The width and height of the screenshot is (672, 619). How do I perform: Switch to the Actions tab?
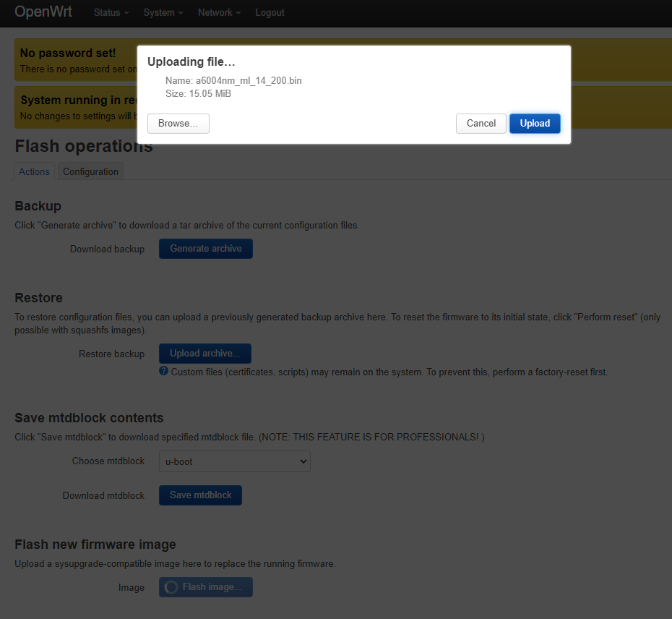pyautogui.click(x=34, y=171)
